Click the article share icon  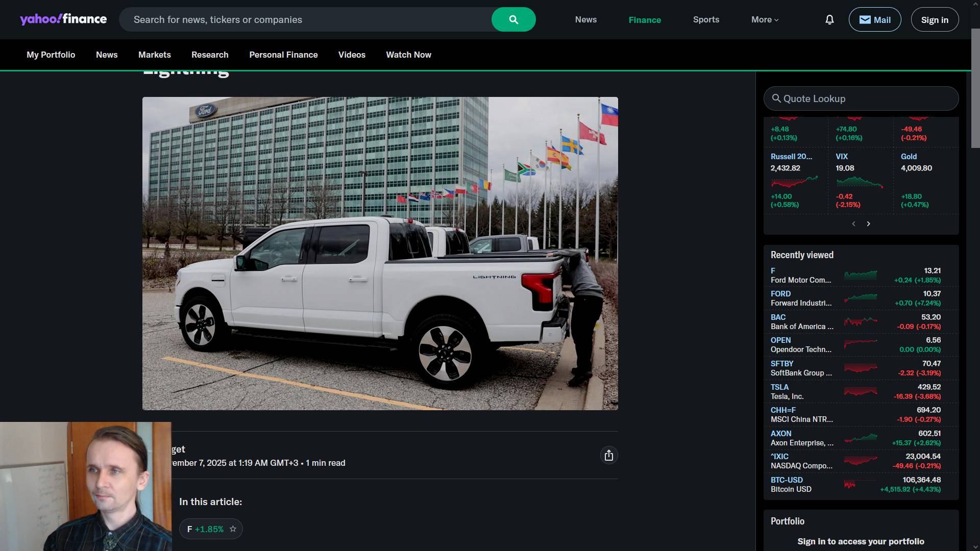coord(608,455)
